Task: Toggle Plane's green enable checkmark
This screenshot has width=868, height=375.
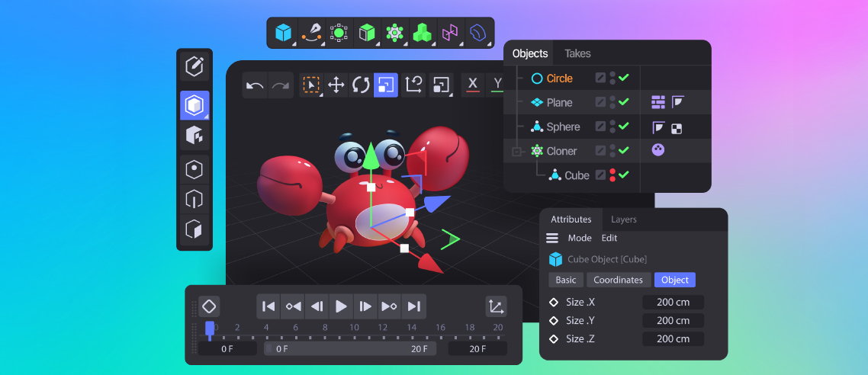Action: [x=624, y=102]
